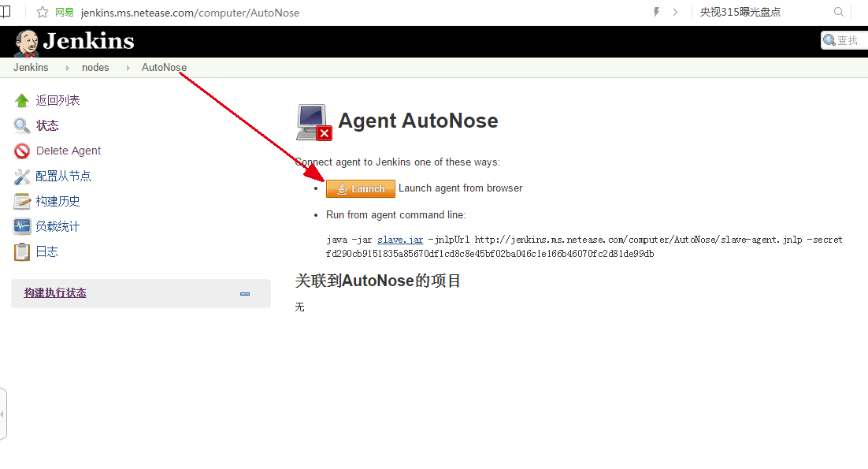Image resolution: width=868 pixels, height=469 pixels.
Task: Select the Delete Agent link
Action: coord(68,151)
